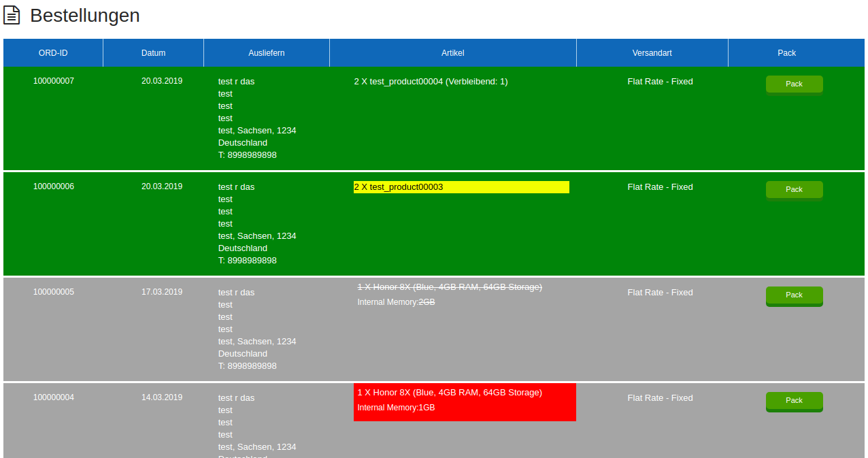
Task: Select order ID 100000004
Action: (53, 397)
